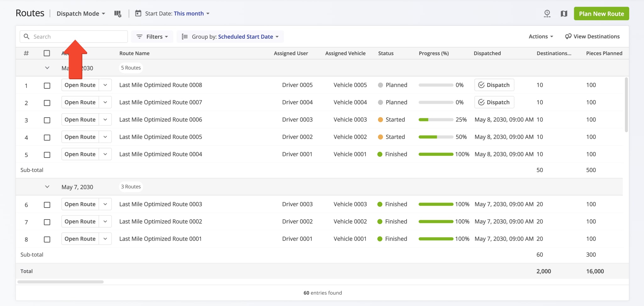Check the box for Last Mile Optimized Route 0002
The width and height of the screenshot is (644, 306).
pyautogui.click(x=47, y=222)
